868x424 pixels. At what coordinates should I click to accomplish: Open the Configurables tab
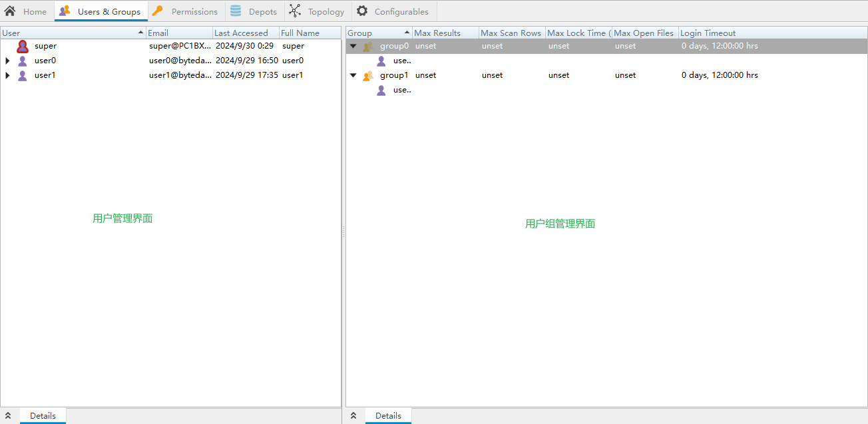(x=394, y=11)
